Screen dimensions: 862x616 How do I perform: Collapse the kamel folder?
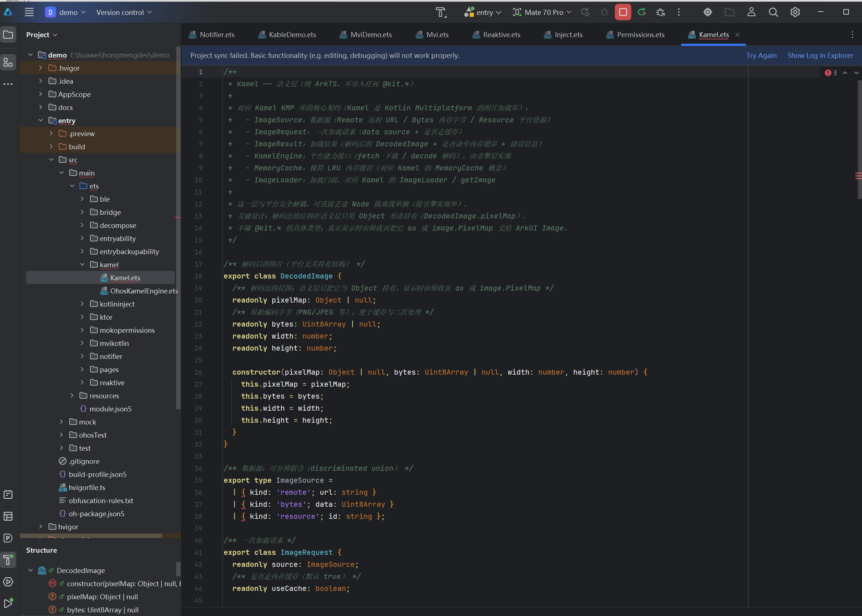pyautogui.click(x=82, y=265)
